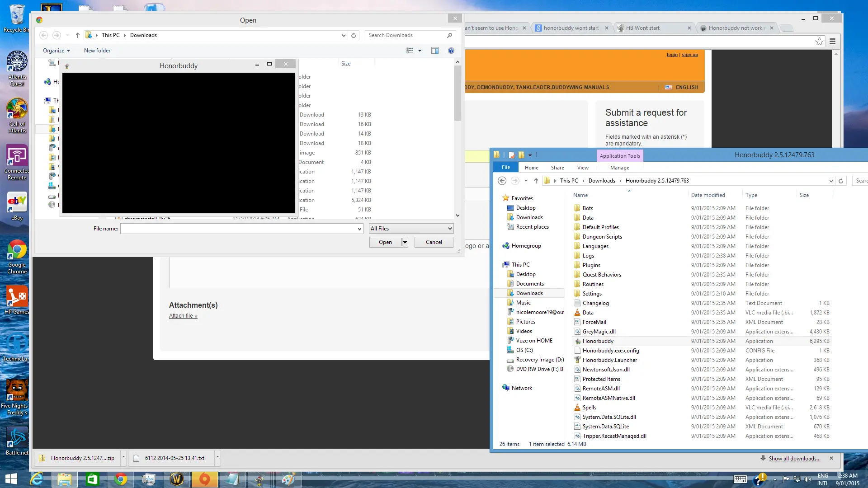Expand the view options dropdown arrow
Screen dimensions: 868x488
point(420,51)
